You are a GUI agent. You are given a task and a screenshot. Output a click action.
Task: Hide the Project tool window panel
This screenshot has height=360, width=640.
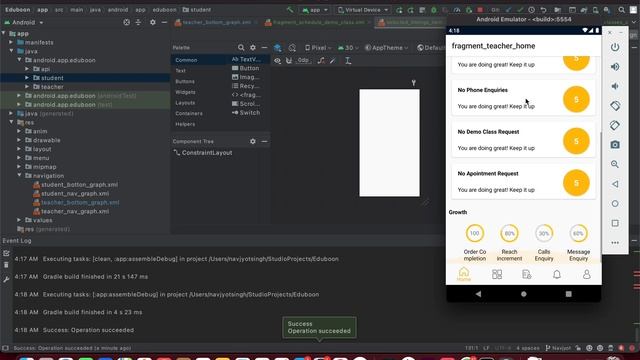click(164, 22)
